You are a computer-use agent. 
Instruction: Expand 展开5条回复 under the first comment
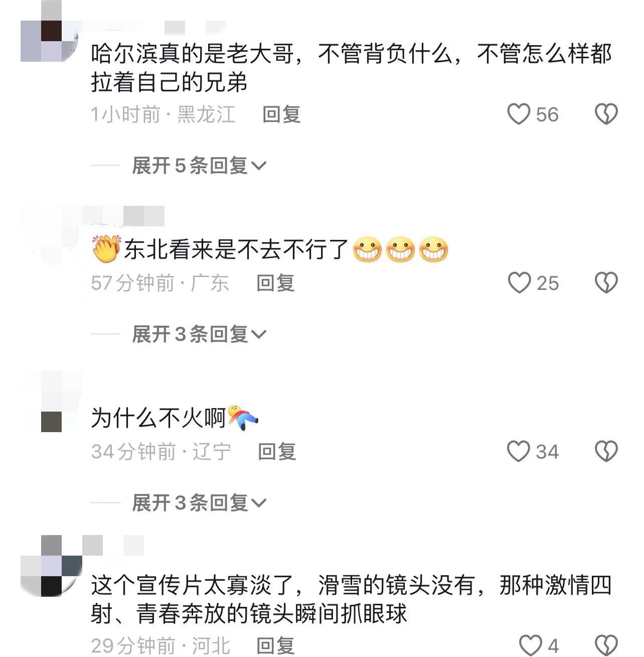199,166
